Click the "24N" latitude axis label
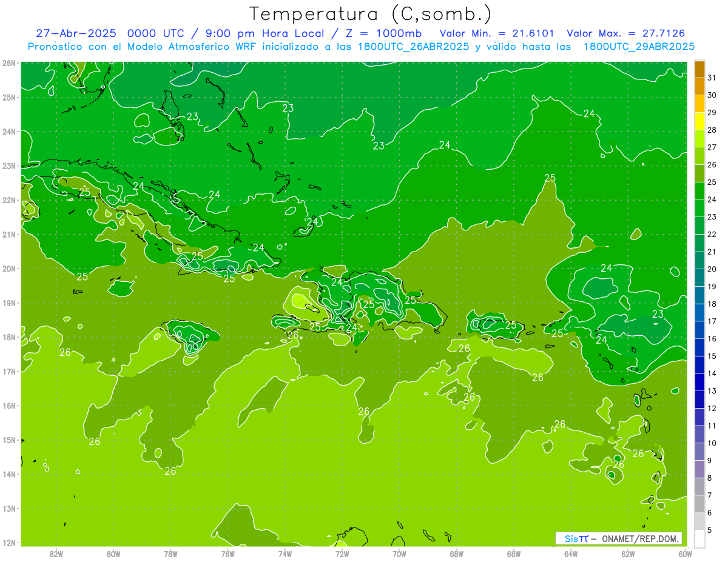This screenshot has width=728, height=562. point(9,132)
